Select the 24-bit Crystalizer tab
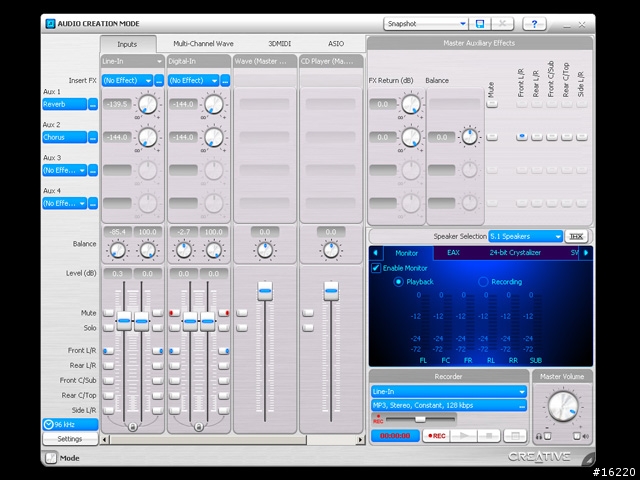Image resolution: width=640 pixels, height=480 pixels. click(515, 253)
